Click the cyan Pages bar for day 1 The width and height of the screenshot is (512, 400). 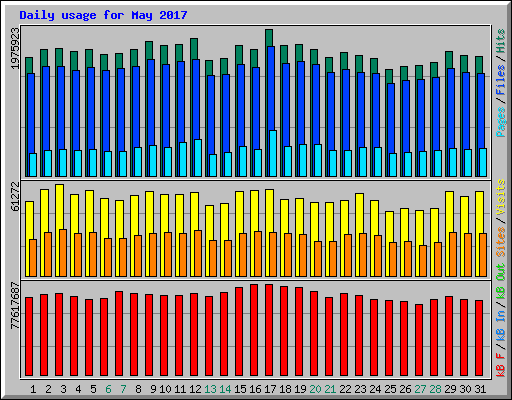(x=33, y=165)
